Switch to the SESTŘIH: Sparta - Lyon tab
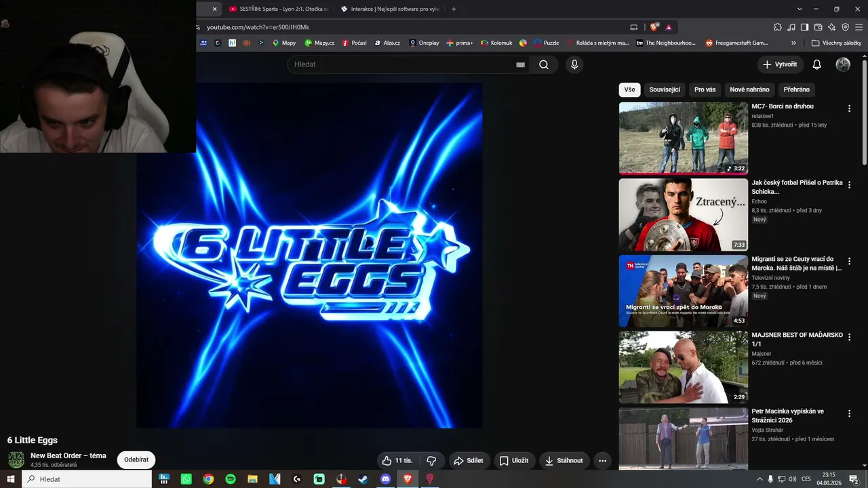 coord(278,9)
